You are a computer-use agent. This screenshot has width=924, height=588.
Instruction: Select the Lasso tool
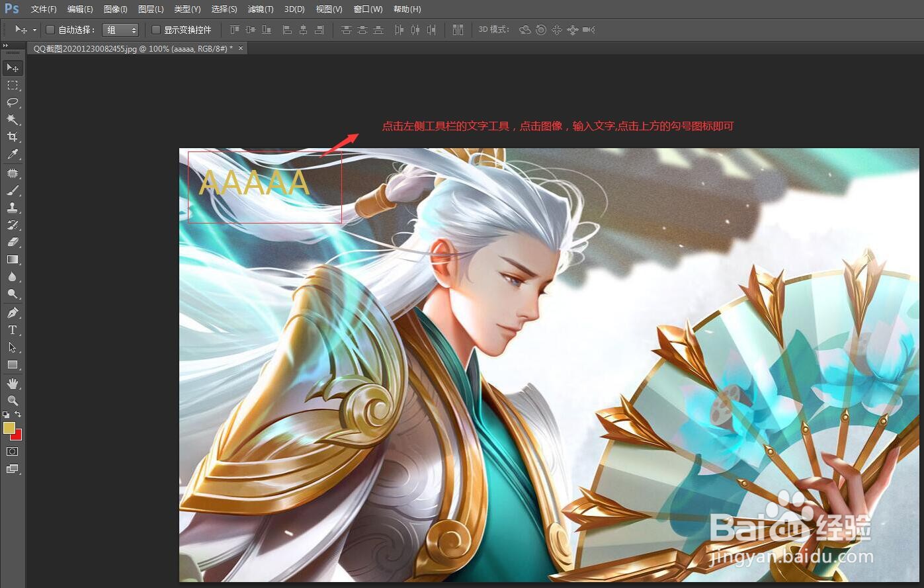point(13,103)
